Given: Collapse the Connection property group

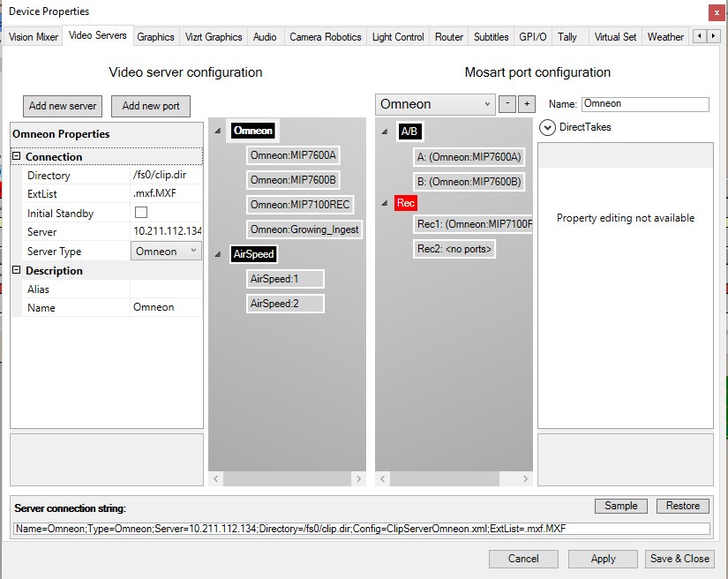Looking at the screenshot, I should [x=17, y=157].
